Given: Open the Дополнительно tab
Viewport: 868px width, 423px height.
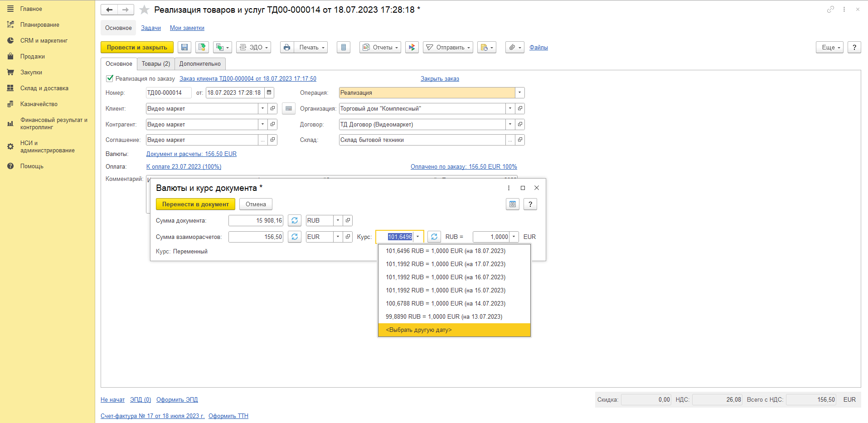Looking at the screenshot, I should 200,64.
